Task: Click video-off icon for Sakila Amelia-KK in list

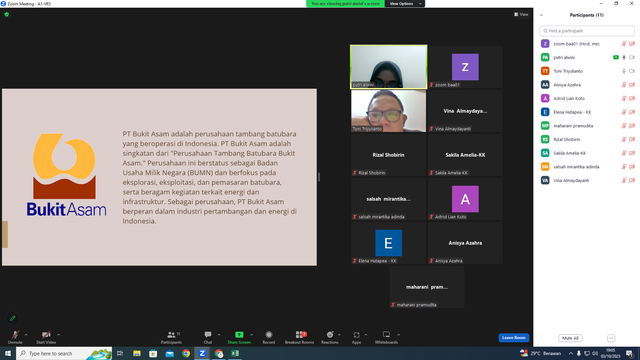Action: tap(632, 153)
